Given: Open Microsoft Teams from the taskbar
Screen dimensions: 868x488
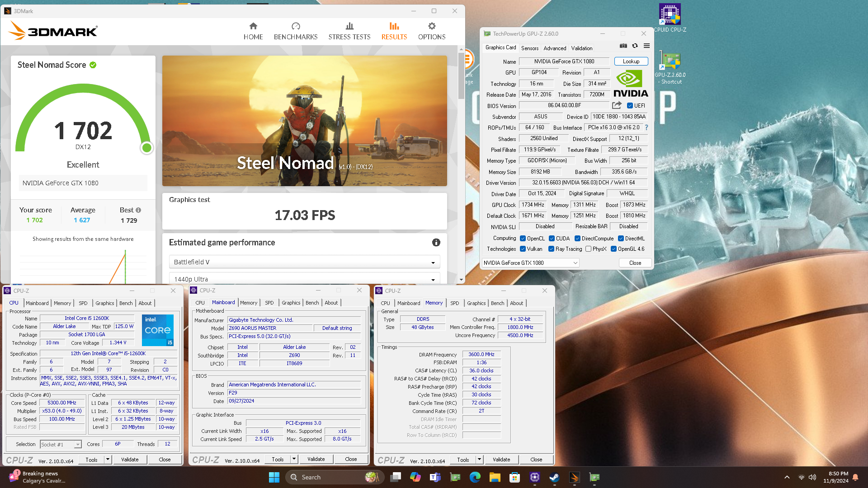Looking at the screenshot, I should (435, 477).
